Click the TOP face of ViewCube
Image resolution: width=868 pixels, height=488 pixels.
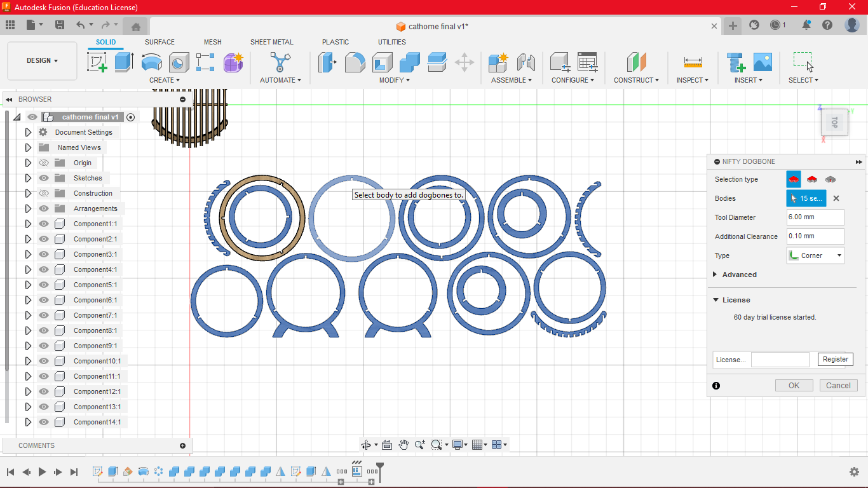pyautogui.click(x=834, y=122)
